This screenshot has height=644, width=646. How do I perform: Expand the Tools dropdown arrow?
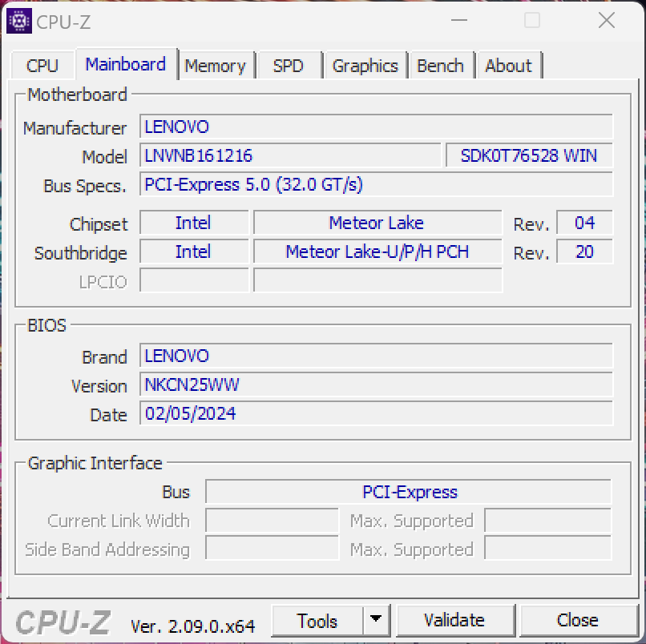click(x=375, y=621)
